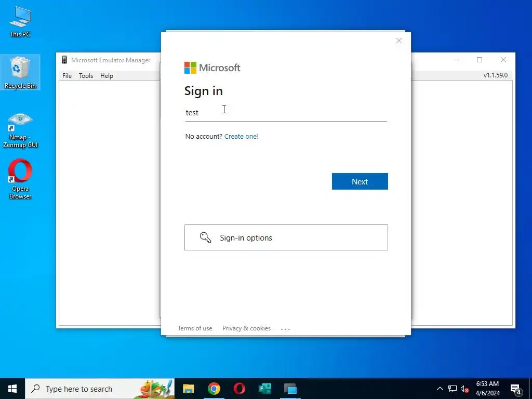The image size is (532, 399).
Task: Open the File menu in Emulator Manager
Action: tap(67, 76)
